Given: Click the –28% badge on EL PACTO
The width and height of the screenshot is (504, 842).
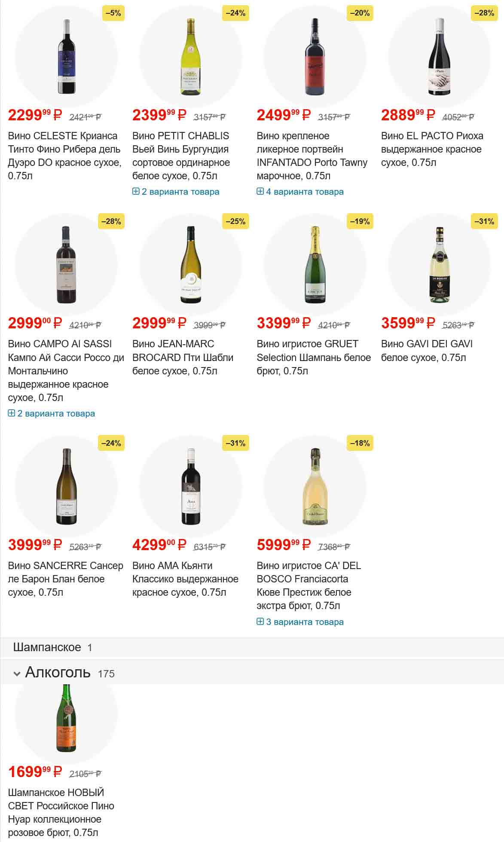Looking at the screenshot, I should click(x=484, y=13).
